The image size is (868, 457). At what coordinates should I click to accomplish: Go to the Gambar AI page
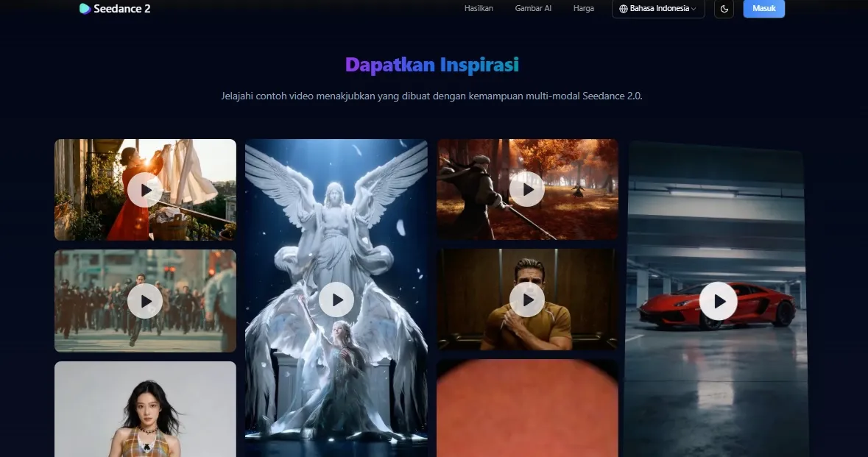533,9
